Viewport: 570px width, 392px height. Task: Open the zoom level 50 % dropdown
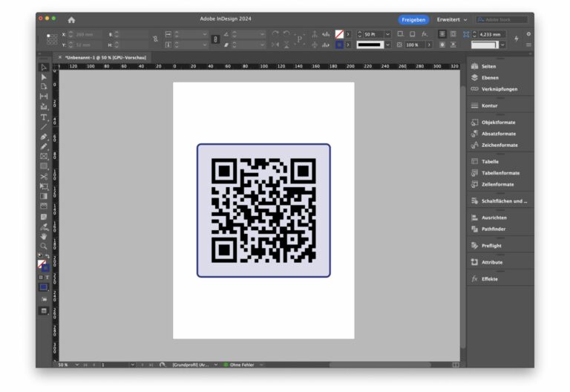coord(77,365)
